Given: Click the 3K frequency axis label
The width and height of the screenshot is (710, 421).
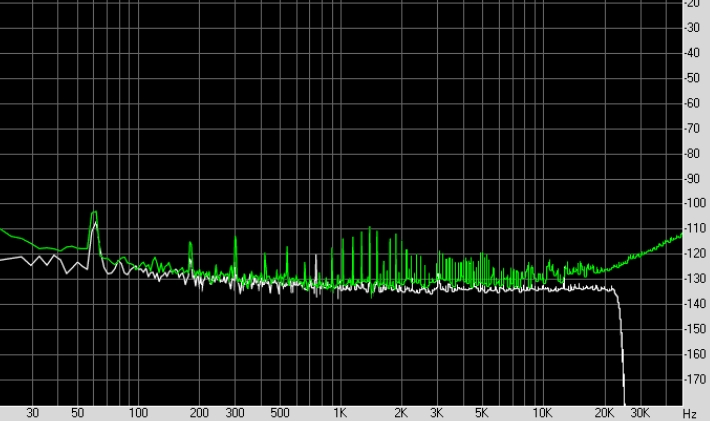Looking at the screenshot, I should click(x=437, y=413).
